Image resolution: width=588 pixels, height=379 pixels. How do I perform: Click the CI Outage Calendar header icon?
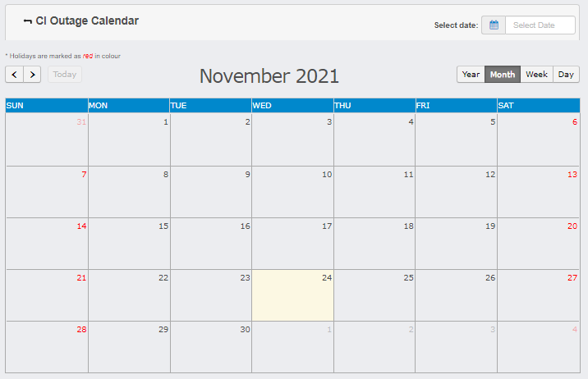click(28, 21)
